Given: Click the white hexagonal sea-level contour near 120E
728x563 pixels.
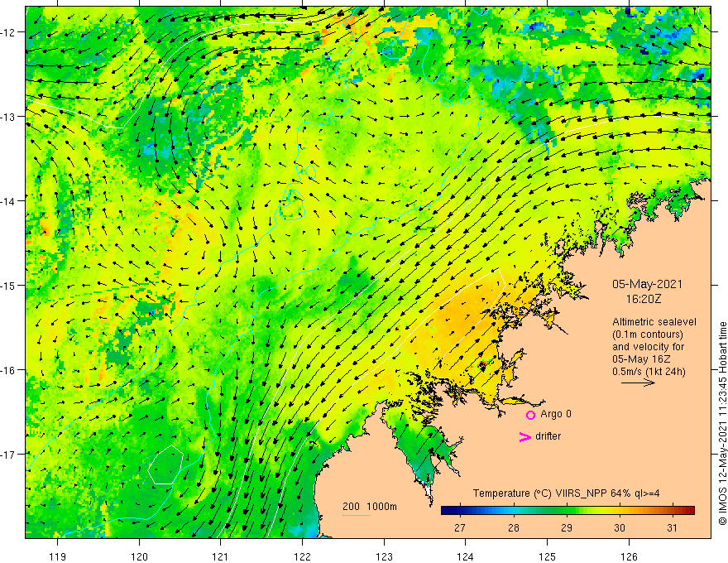Looking at the screenshot, I should (166, 464).
